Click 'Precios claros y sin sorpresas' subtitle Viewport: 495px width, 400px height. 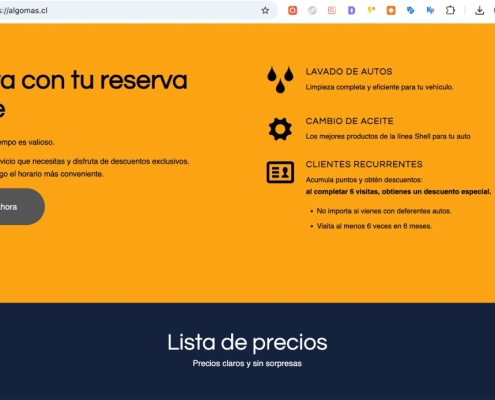pyautogui.click(x=247, y=363)
